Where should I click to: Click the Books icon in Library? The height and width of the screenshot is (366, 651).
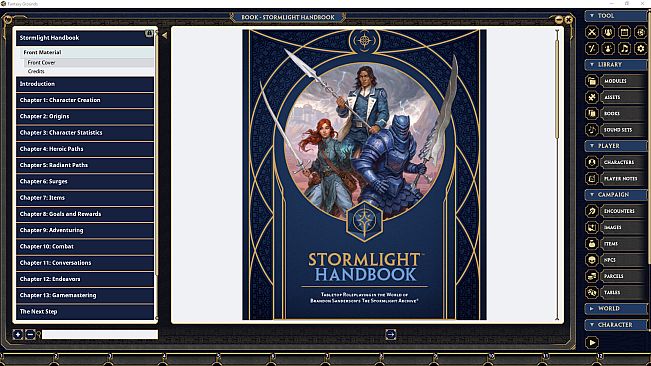point(592,113)
